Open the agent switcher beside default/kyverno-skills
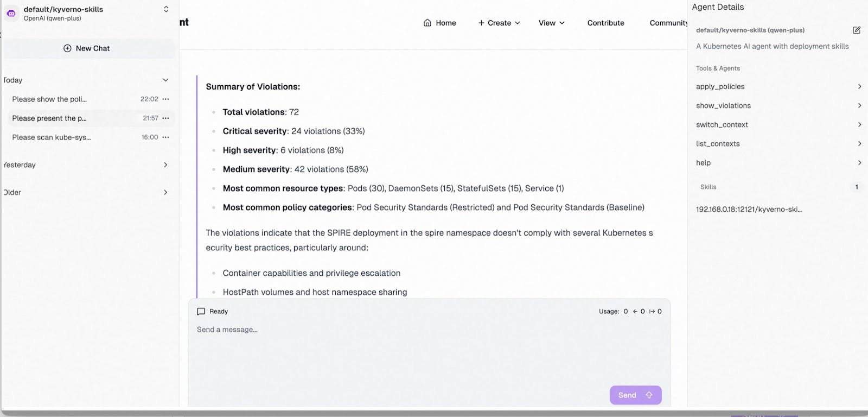The image size is (868, 417). tap(166, 9)
